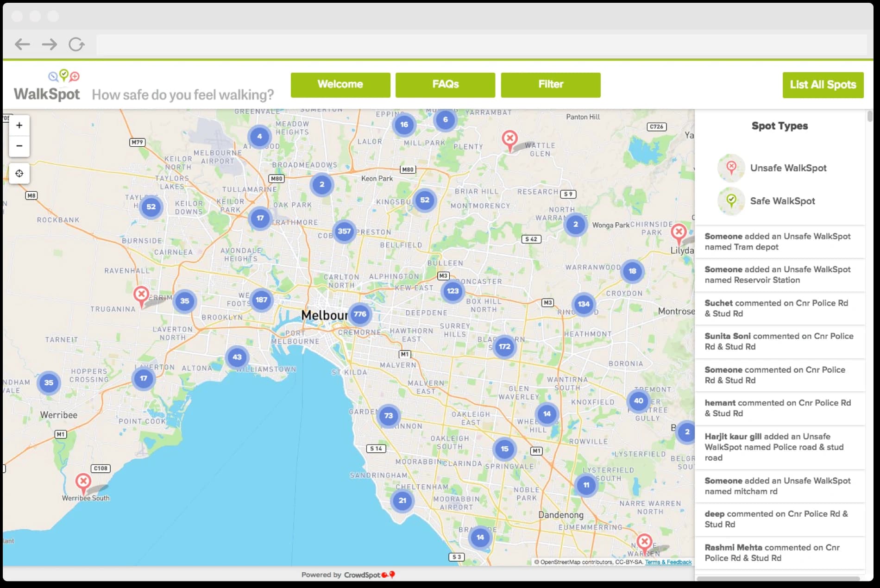The width and height of the screenshot is (880, 588).
Task: Select Safe WalkSpot spot type icon
Action: click(x=731, y=201)
